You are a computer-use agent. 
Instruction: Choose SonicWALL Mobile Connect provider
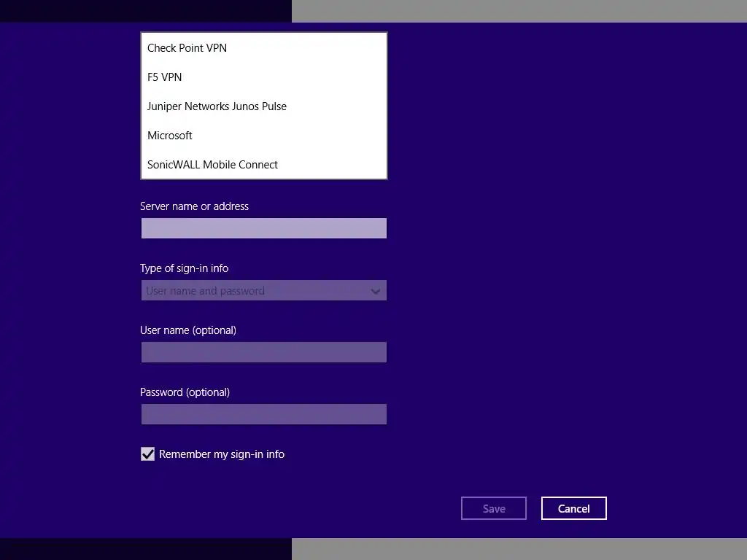coord(264,164)
